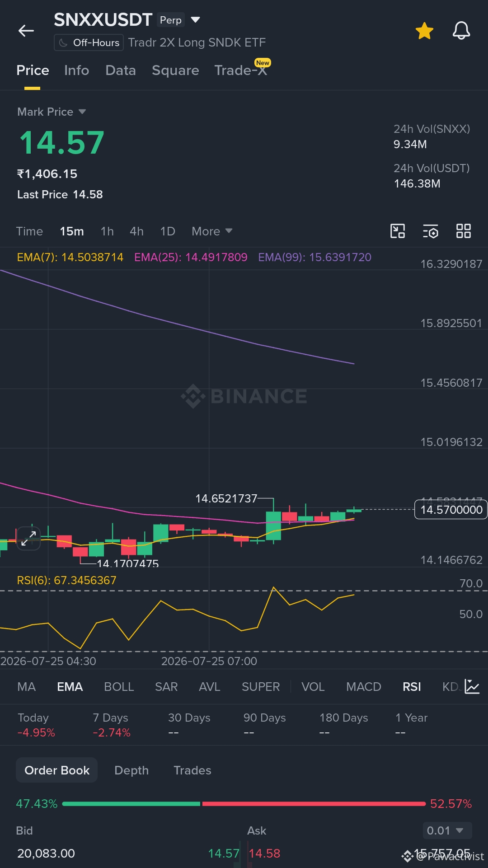
Task: Enable the SAR indicator
Action: coord(166,687)
